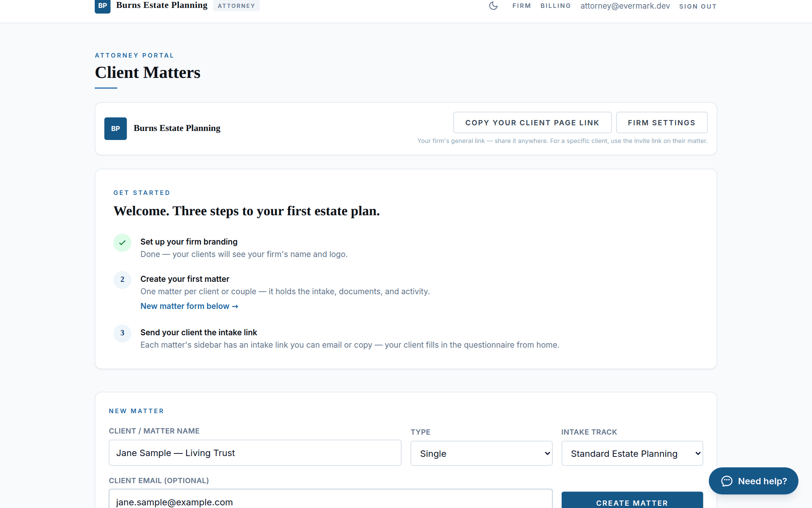Click attorney@evermark.dev account email

click(625, 6)
